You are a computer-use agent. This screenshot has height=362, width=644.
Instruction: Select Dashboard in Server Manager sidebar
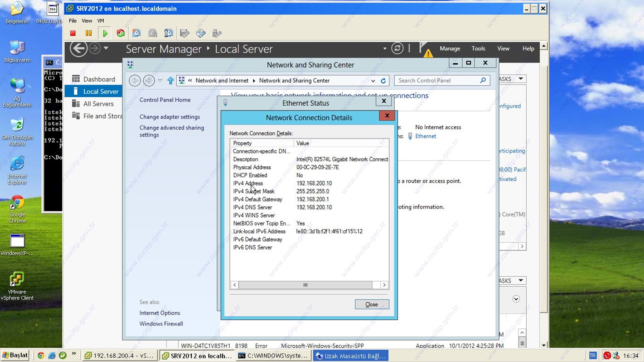coord(94,79)
